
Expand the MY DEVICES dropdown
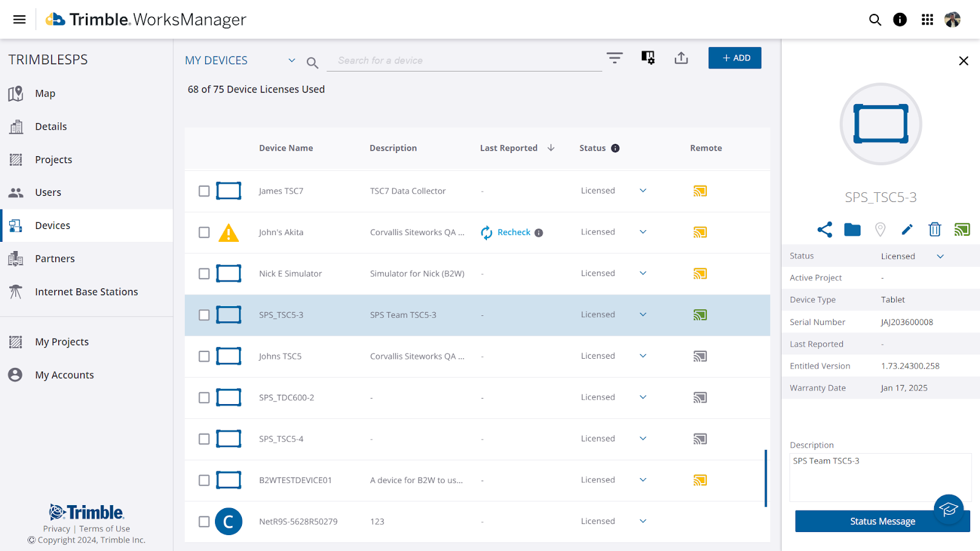[x=292, y=61]
